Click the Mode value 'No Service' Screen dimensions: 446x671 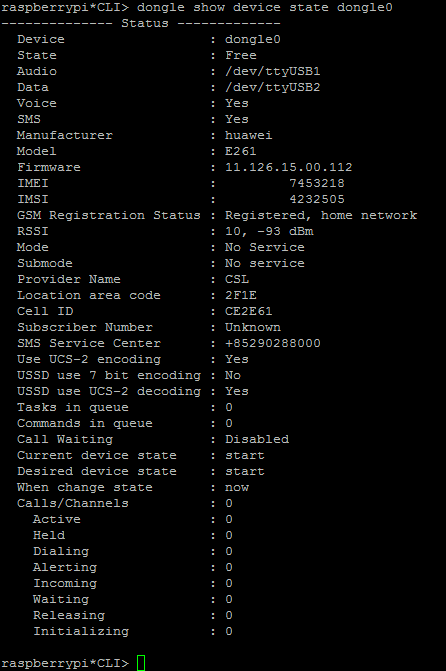(265, 247)
